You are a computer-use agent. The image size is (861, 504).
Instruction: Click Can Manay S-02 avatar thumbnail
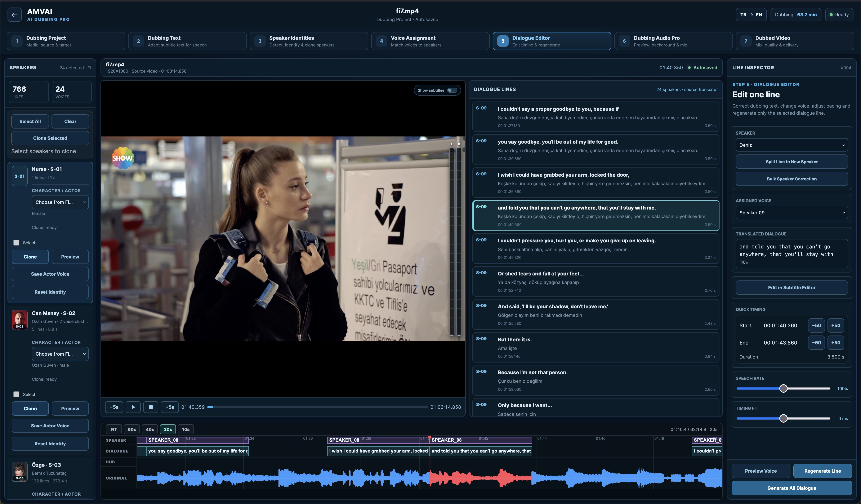[x=19, y=320]
